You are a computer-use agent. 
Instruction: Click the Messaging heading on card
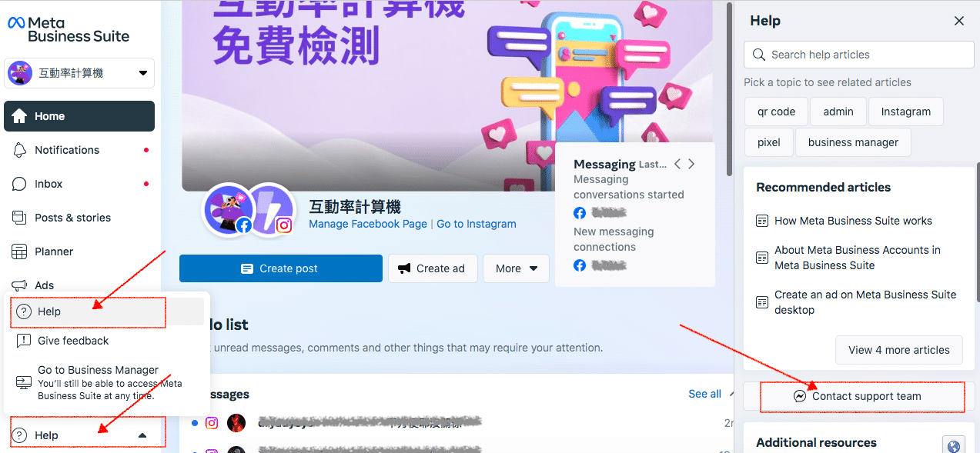(604, 164)
